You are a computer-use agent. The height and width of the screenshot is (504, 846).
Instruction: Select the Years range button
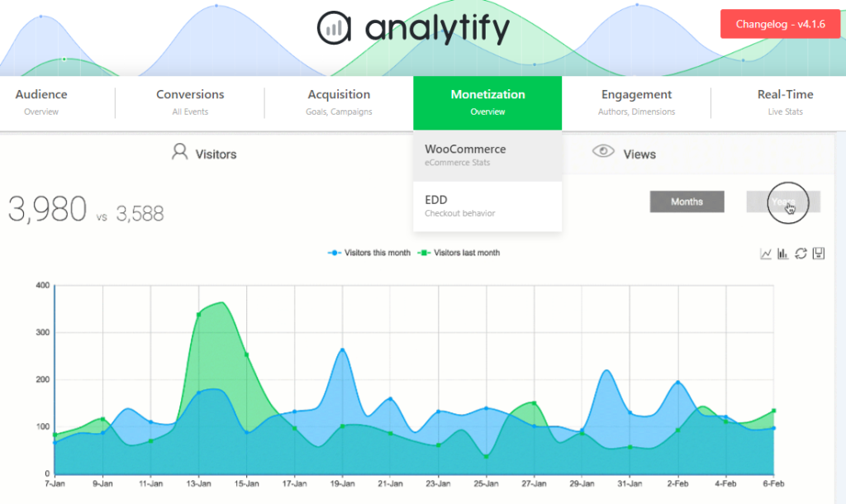coord(783,202)
